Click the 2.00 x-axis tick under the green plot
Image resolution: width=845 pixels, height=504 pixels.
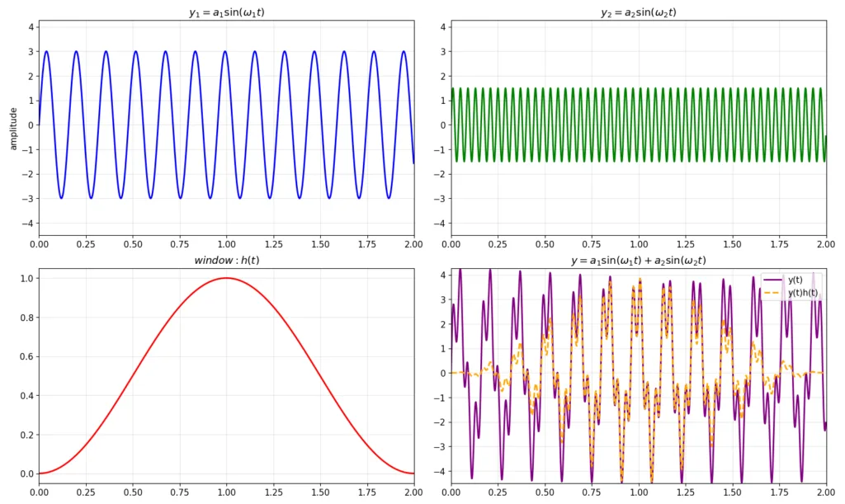pos(825,245)
